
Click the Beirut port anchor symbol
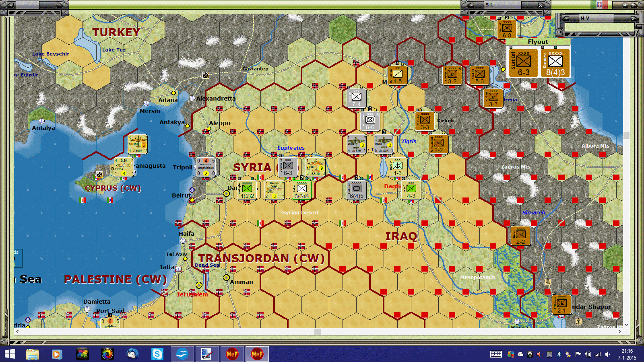coord(192,189)
